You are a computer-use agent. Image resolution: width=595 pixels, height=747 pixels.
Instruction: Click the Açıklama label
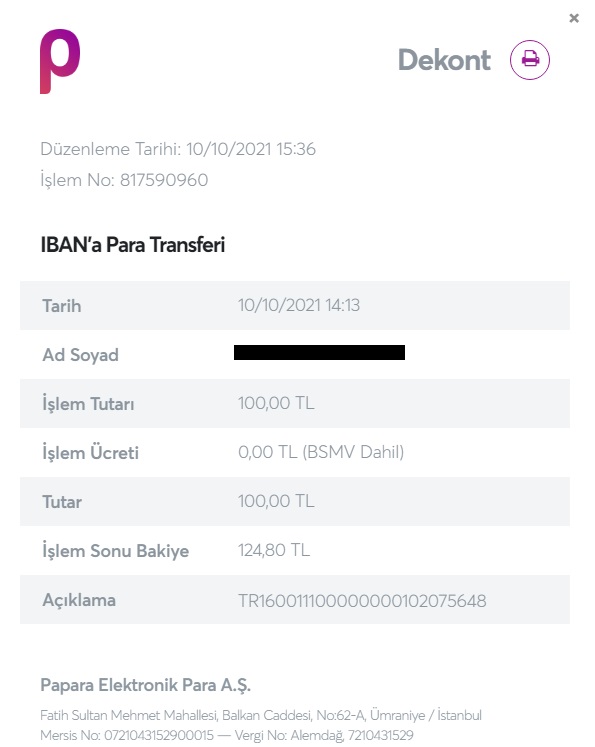79,600
